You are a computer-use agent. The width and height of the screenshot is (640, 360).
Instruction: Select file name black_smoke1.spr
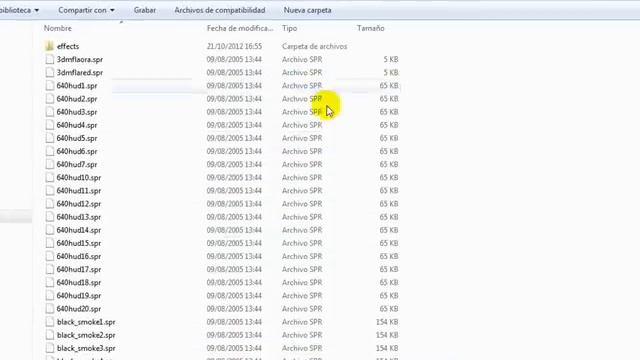tap(86, 322)
